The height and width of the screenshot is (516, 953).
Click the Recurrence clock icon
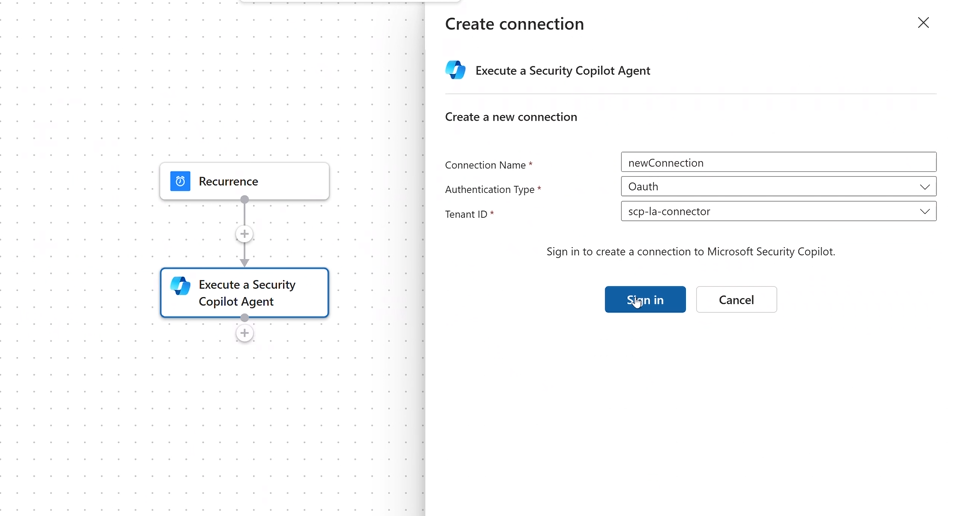(x=180, y=181)
